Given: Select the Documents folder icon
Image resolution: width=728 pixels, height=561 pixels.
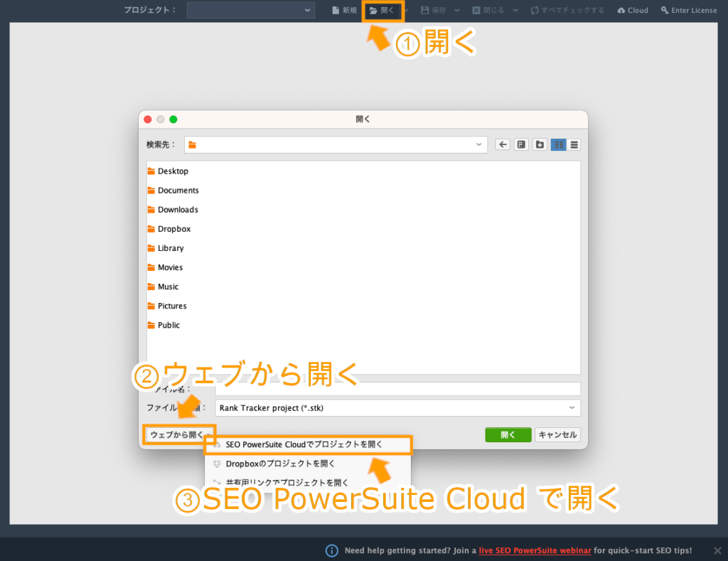Looking at the screenshot, I should click(151, 191).
